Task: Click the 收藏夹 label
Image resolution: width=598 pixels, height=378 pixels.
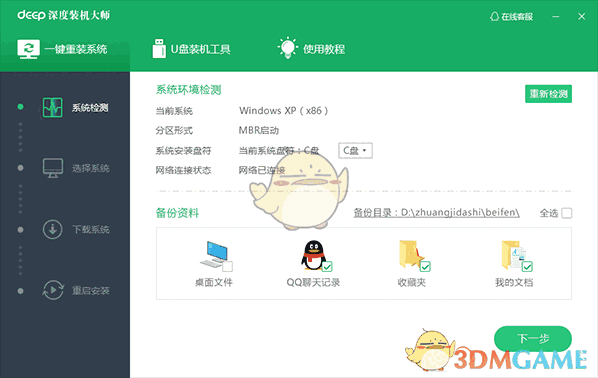Action: (412, 282)
